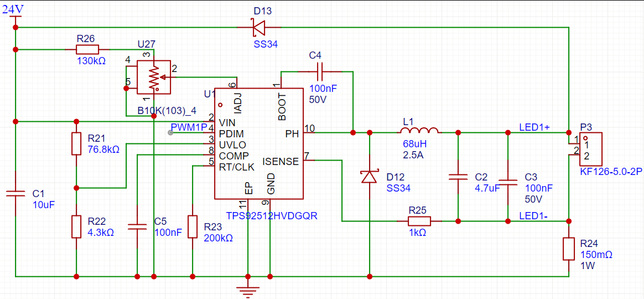Select capacitor C3 symbol
Image resolution: width=644 pixels, height=299 pixels.
(508, 181)
